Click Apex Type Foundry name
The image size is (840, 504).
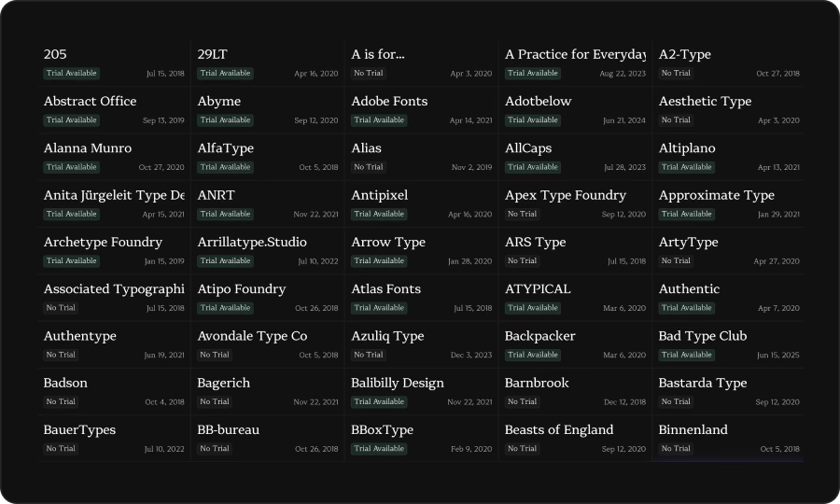(566, 195)
